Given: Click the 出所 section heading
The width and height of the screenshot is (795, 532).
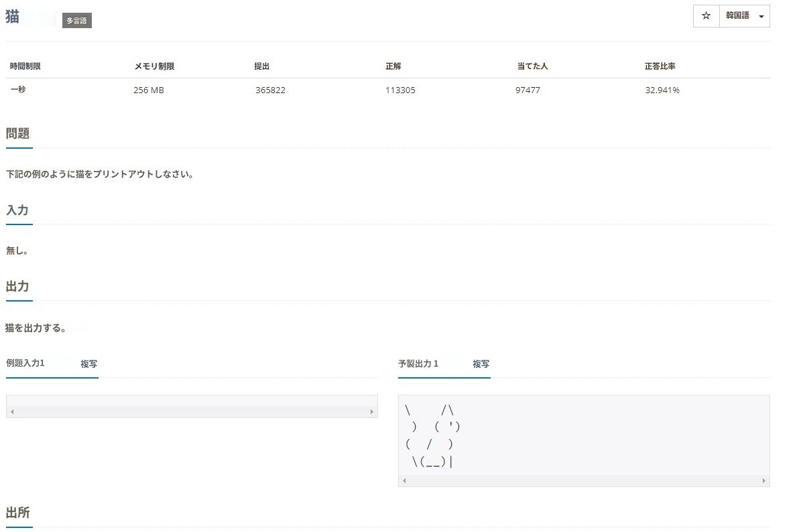Looking at the screenshot, I should pos(17,513).
